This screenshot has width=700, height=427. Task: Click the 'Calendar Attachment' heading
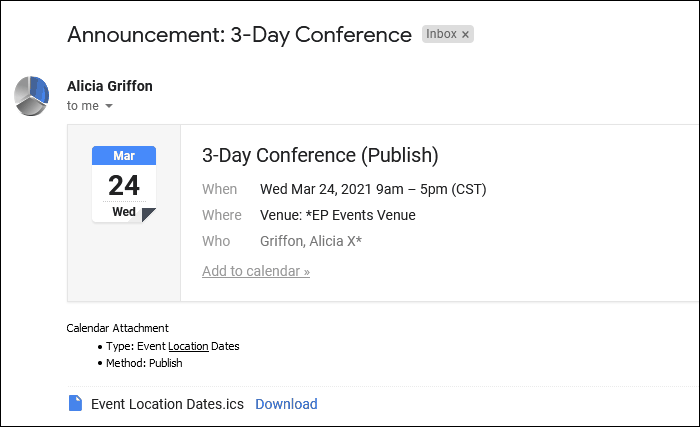coord(117,328)
